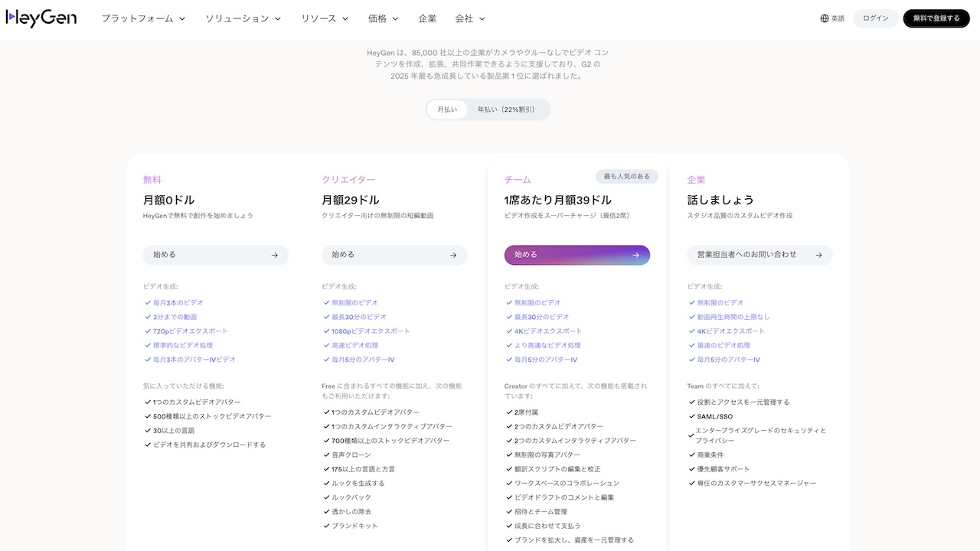This screenshot has width=980, height=551.
Task: Start the チーム plan with 始める
Action: point(577,255)
